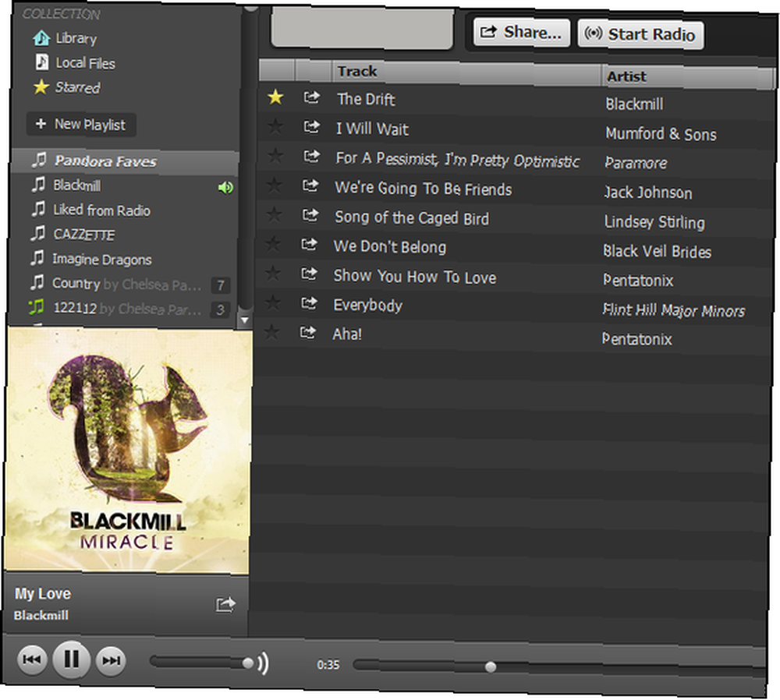Click artist Lindsey Stirling
The width and height of the screenshot is (780, 700).
coord(654,222)
